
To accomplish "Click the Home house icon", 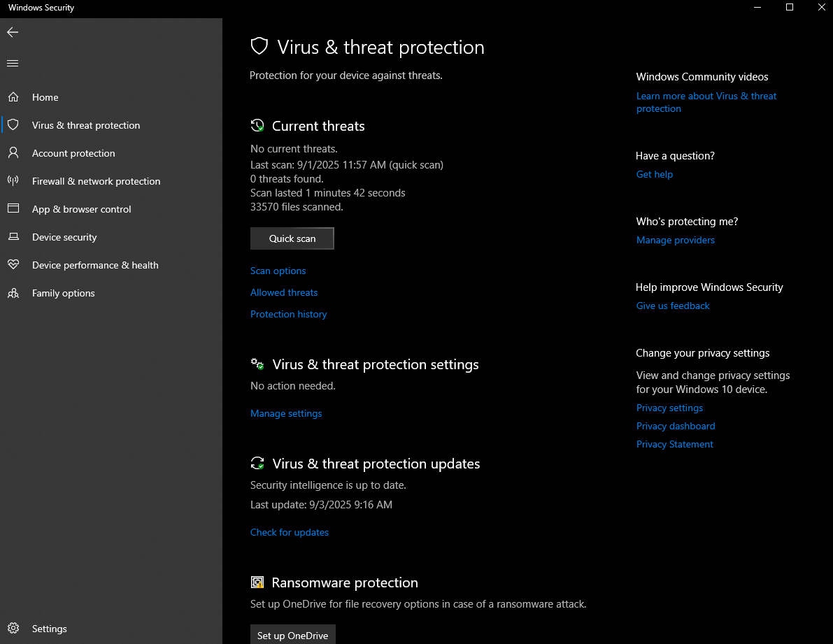I will [13, 97].
